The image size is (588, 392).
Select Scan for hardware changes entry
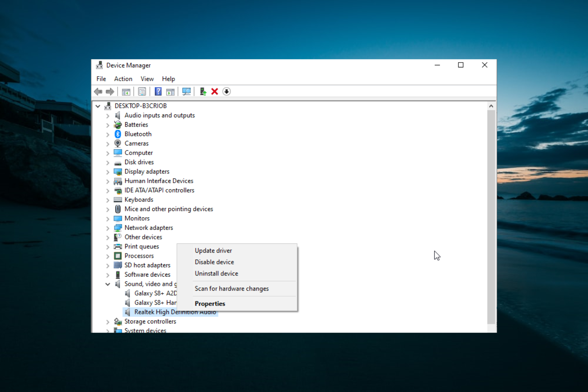(x=237, y=288)
